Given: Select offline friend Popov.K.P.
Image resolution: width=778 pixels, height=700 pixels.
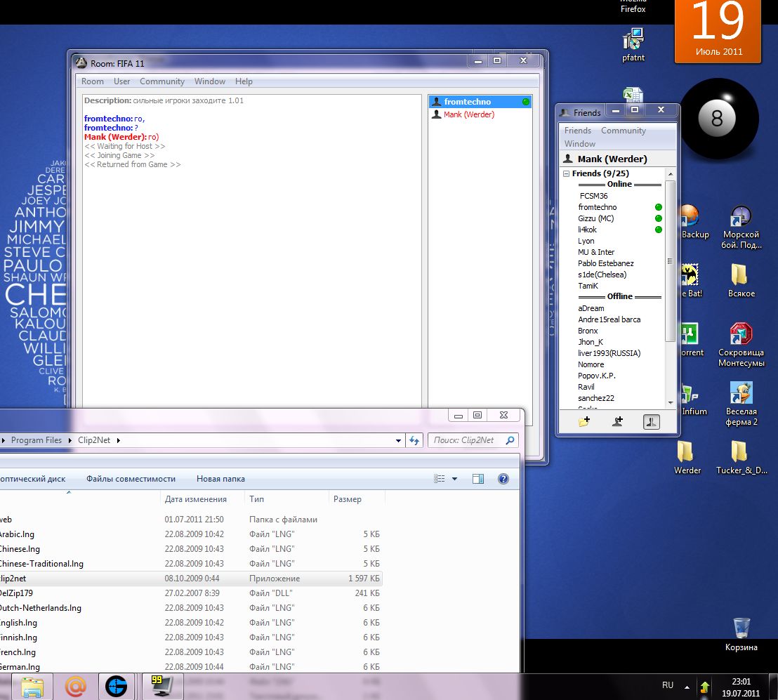Looking at the screenshot, I should point(596,376).
